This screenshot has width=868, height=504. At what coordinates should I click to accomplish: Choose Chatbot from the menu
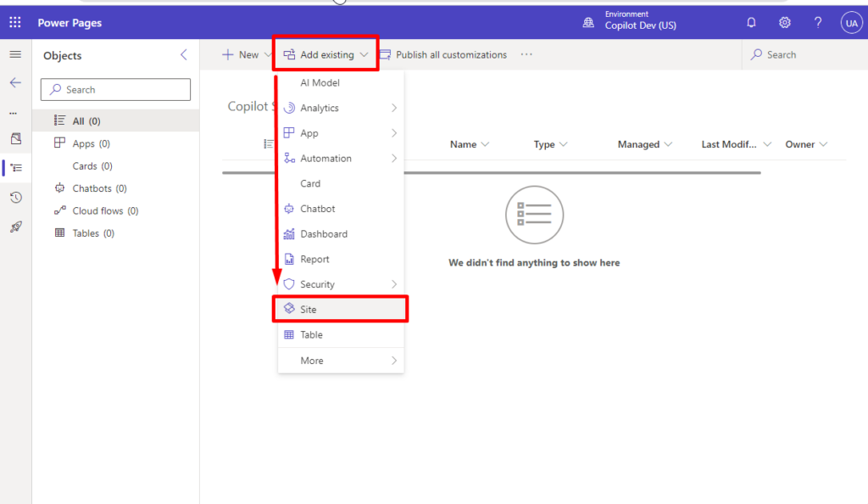[341, 209]
